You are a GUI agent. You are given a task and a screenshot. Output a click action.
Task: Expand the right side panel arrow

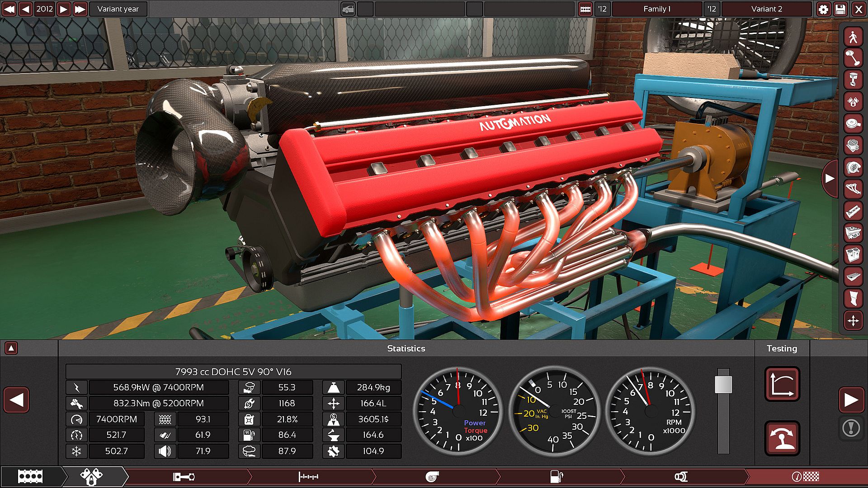coord(830,178)
